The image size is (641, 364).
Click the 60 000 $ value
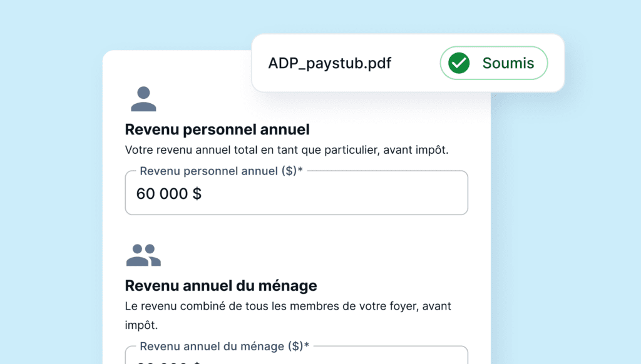169,194
